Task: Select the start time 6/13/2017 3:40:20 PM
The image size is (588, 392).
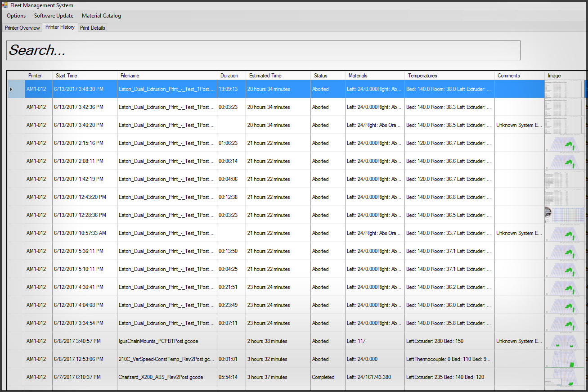Action: pyautogui.click(x=85, y=125)
